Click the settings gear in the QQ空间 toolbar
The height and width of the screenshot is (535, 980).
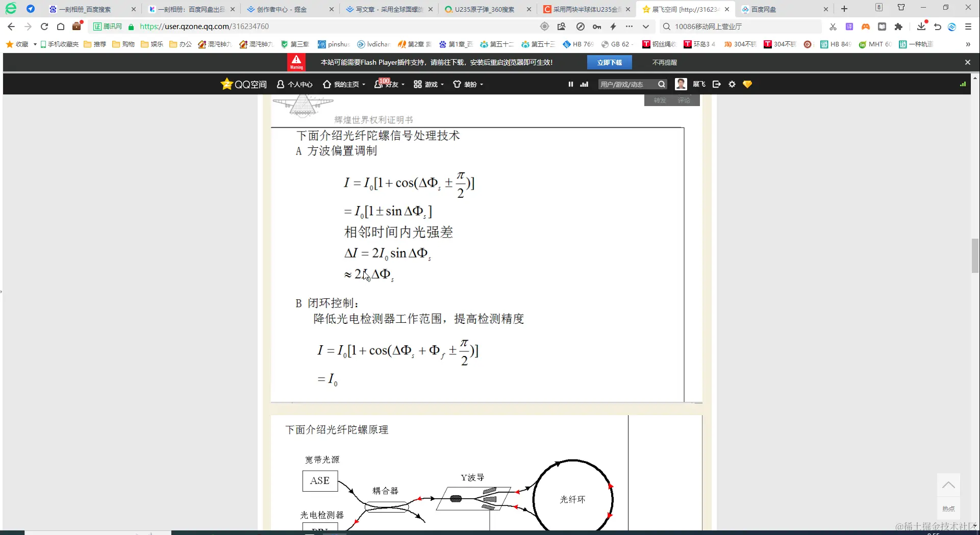[732, 84]
